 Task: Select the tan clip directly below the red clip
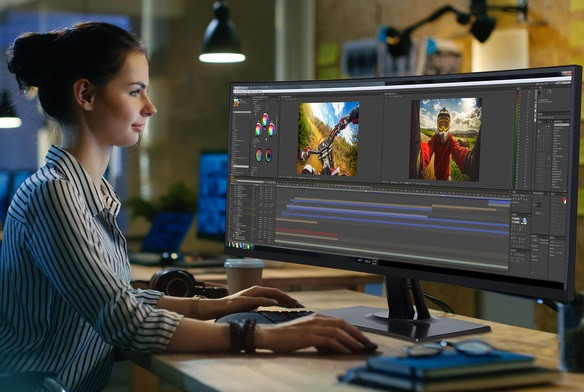coord(307,237)
